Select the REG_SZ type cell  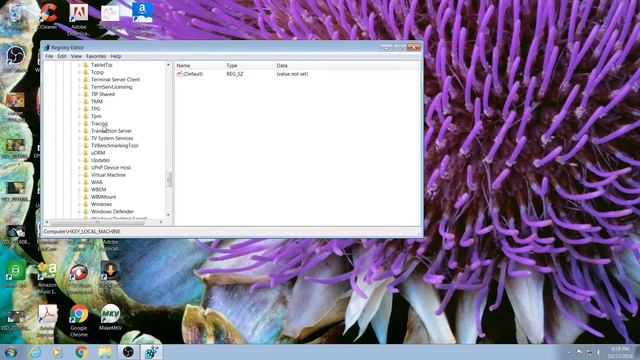click(235, 74)
